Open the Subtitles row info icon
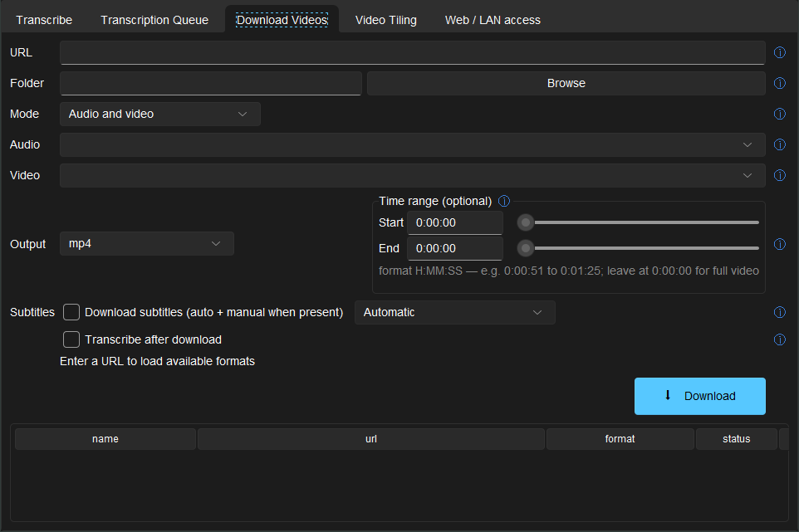This screenshot has height=532, width=799. tap(780, 312)
